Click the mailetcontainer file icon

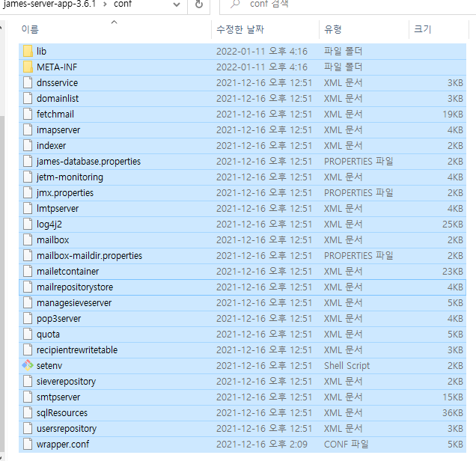[28, 272]
